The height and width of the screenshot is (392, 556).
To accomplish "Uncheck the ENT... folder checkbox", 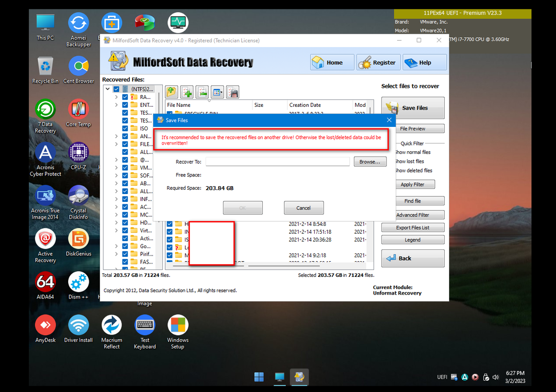I will tap(125, 104).
